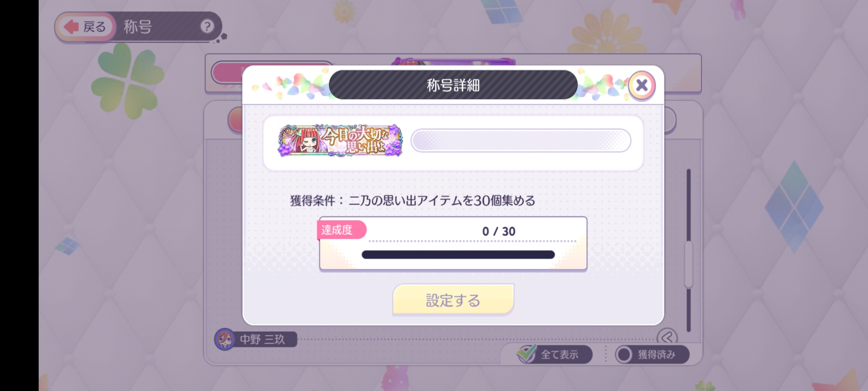This screenshot has height=391, width=868.
Task: Close the 称号詳細 dialog with X
Action: point(642,86)
